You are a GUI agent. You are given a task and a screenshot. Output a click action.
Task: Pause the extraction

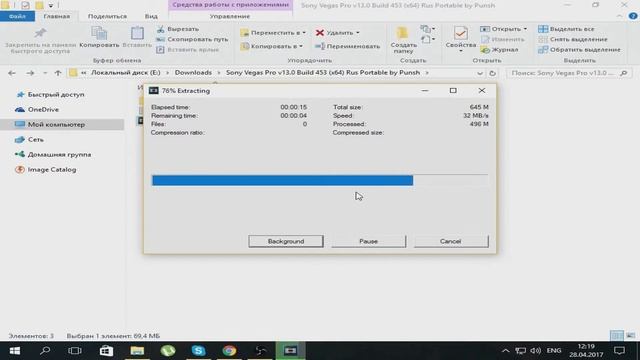point(368,241)
